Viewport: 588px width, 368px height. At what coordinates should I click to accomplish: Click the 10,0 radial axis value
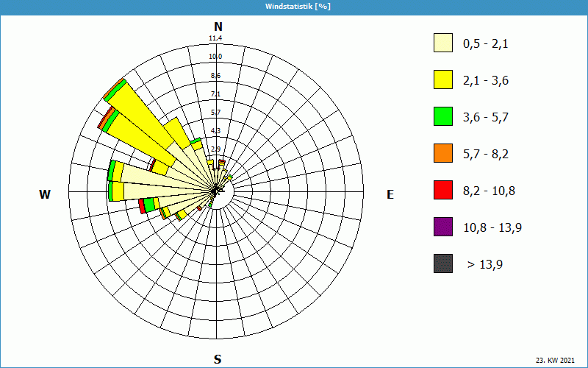point(215,57)
